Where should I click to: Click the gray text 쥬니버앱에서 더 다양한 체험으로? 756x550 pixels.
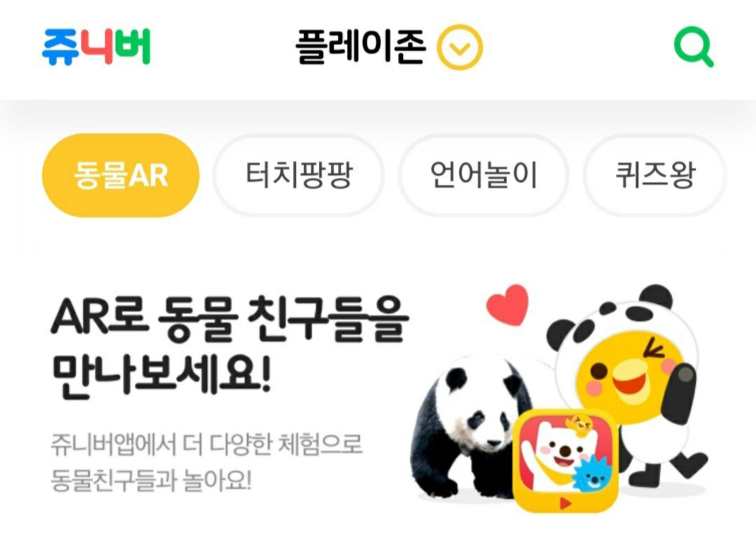tap(206, 444)
